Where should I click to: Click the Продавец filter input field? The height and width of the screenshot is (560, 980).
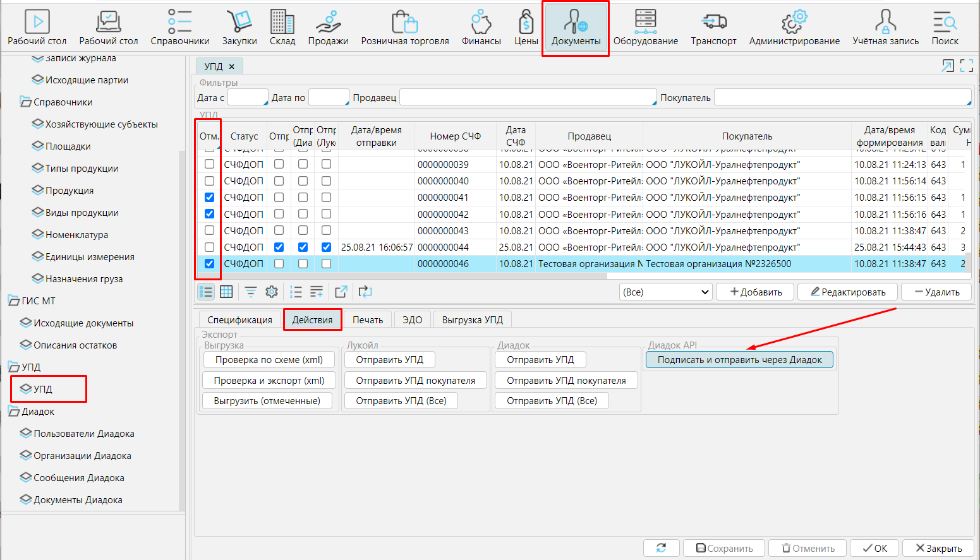(x=528, y=98)
